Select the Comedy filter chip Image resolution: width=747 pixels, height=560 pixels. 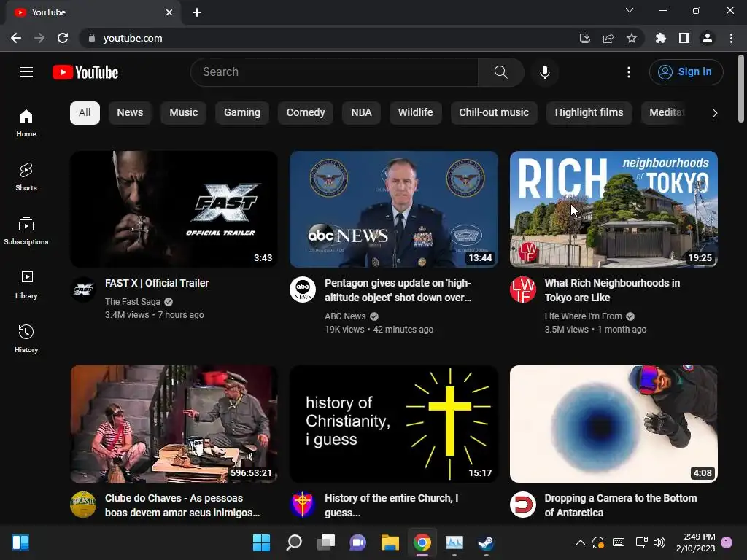[x=306, y=113]
